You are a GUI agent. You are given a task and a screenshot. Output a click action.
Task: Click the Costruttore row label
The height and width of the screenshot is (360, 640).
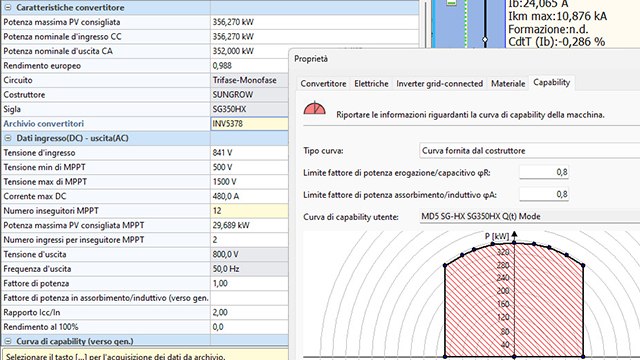[x=24, y=95]
